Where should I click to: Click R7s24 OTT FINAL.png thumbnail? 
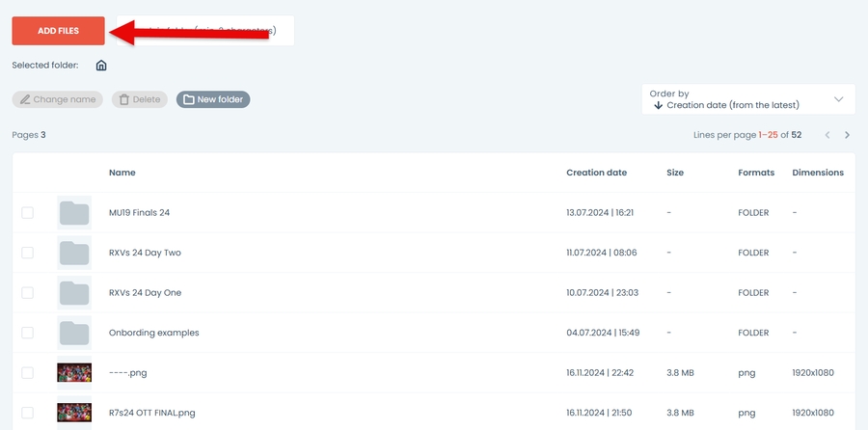click(x=74, y=412)
